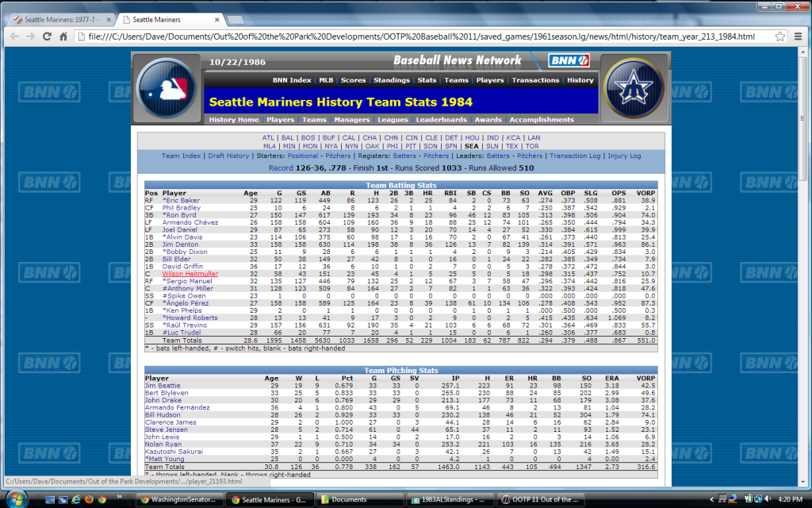
Task: Switch to OOTP 11 taskbar window
Action: 541,500
